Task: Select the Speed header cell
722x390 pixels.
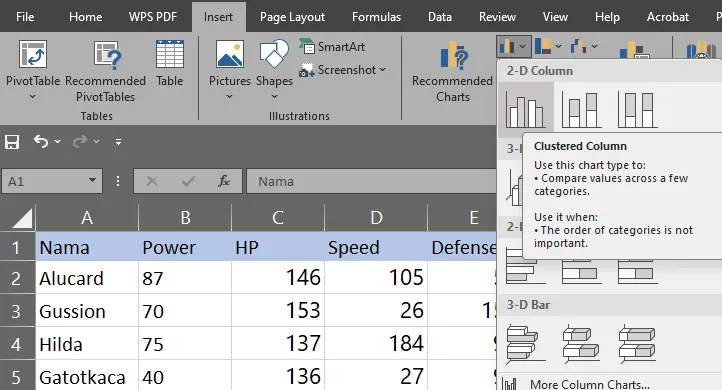Action: coord(376,247)
